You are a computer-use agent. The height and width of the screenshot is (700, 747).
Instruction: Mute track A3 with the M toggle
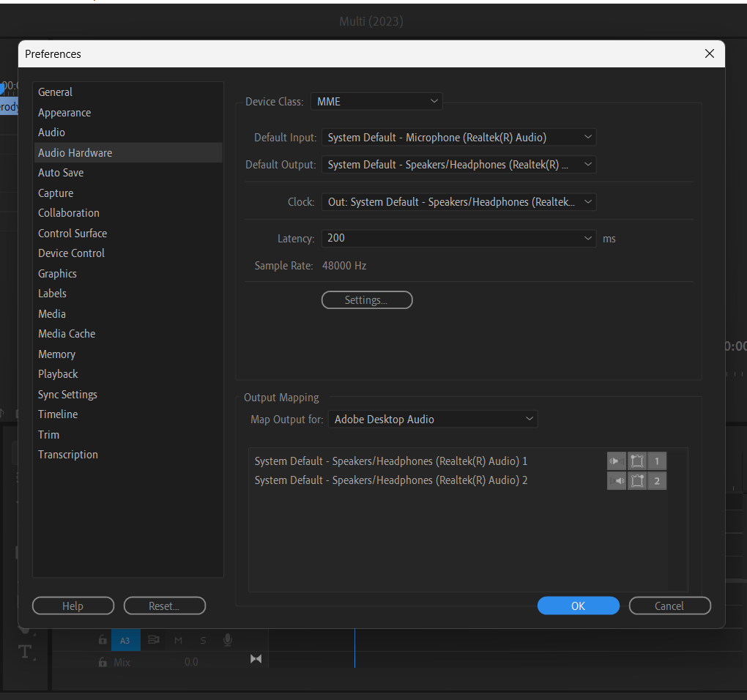(x=178, y=639)
